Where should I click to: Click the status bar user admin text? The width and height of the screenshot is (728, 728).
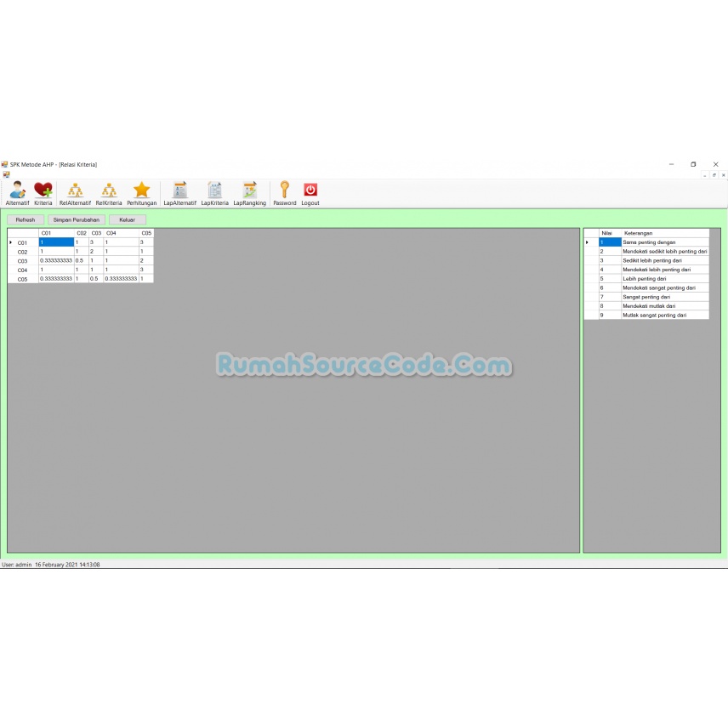[17, 565]
